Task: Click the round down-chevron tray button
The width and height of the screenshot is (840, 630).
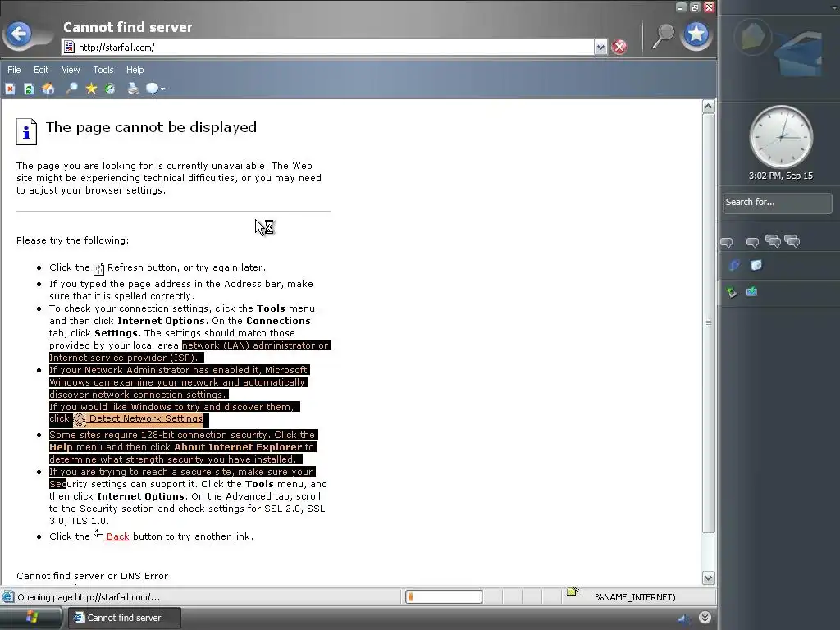Action: click(x=705, y=618)
